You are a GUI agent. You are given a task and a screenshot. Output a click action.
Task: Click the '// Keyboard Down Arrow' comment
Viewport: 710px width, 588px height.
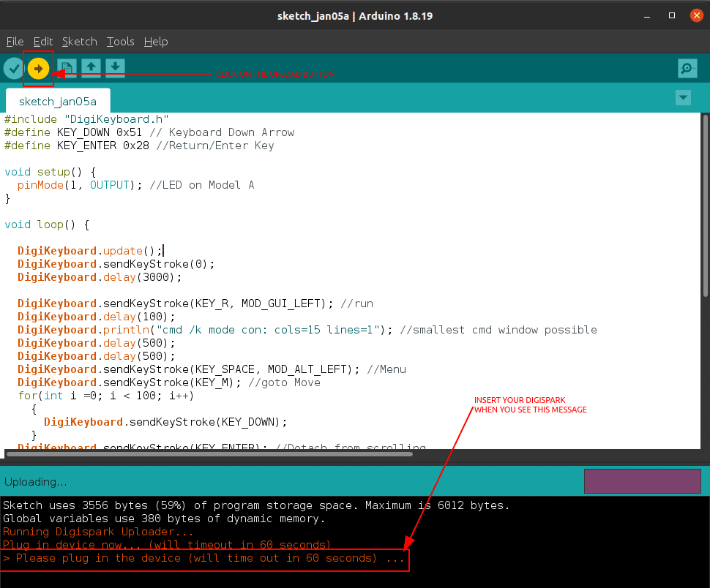222,132
